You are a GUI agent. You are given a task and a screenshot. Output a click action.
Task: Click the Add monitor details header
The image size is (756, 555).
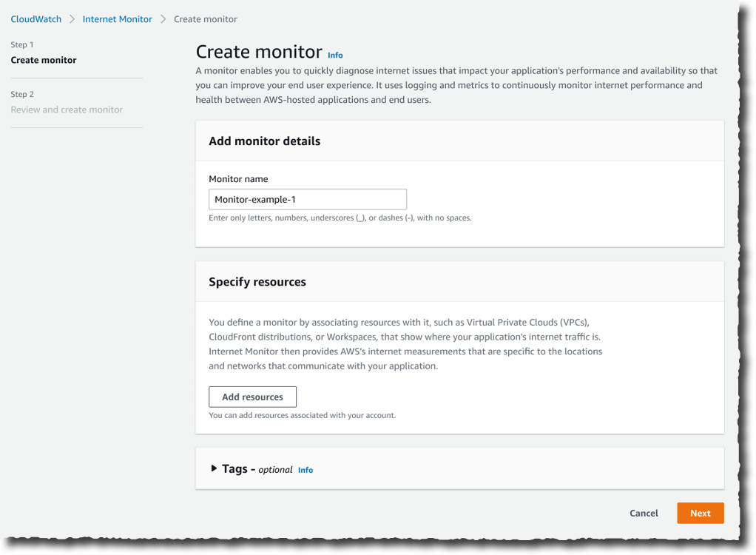click(x=264, y=141)
